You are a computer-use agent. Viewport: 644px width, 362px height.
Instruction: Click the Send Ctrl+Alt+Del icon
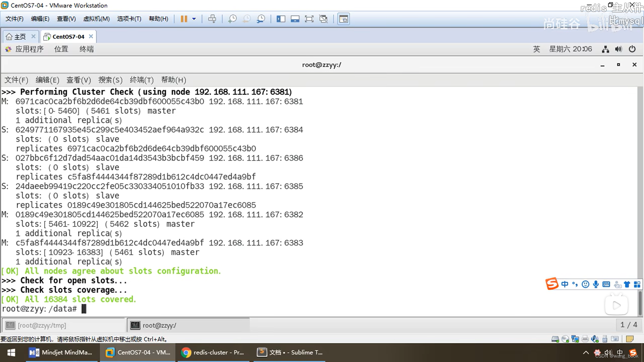(212, 19)
